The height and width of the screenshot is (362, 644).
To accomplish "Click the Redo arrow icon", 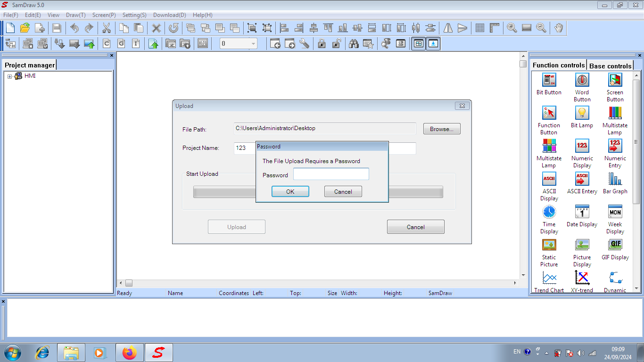I will click(89, 28).
